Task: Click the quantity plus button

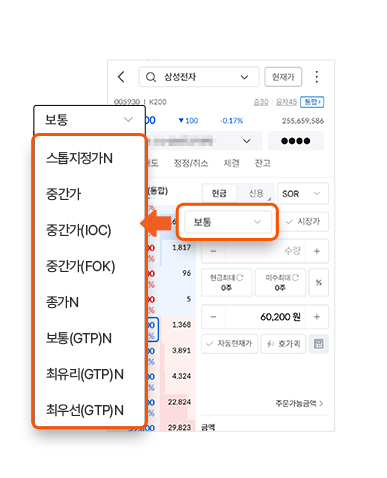Action: click(x=317, y=251)
